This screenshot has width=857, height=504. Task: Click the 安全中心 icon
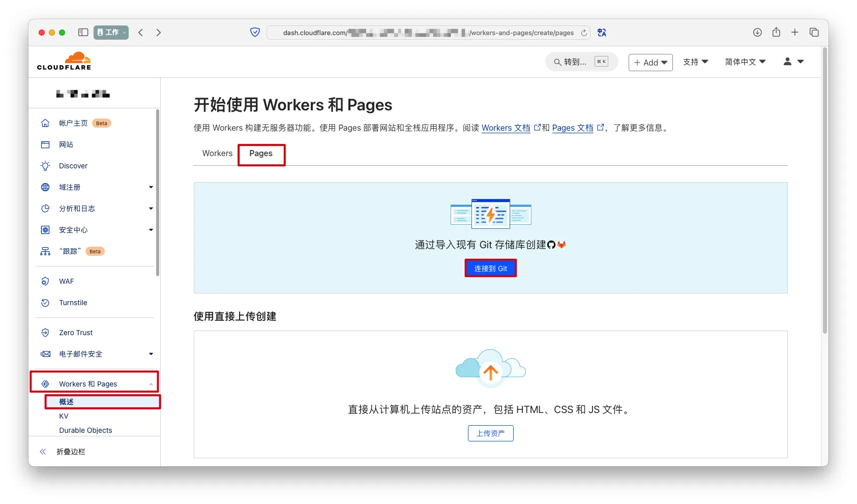point(45,230)
